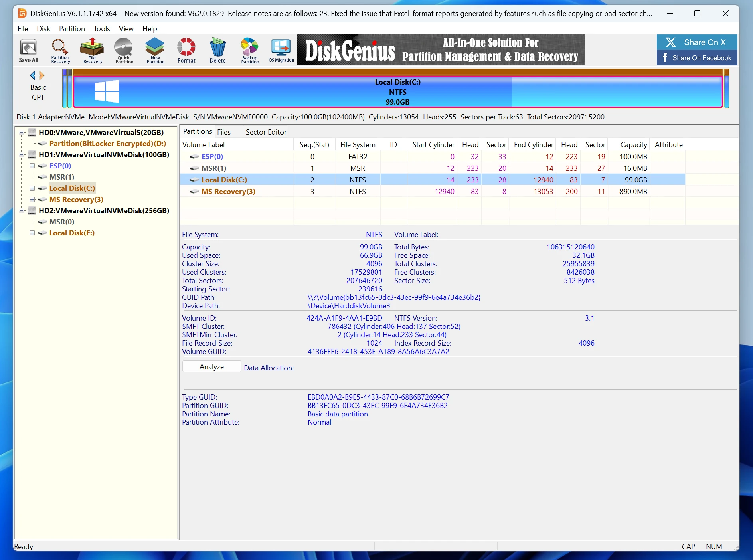Collapse the HD2 256GB disk node
The width and height of the screenshot is (753, 560).
click(22, 211)
